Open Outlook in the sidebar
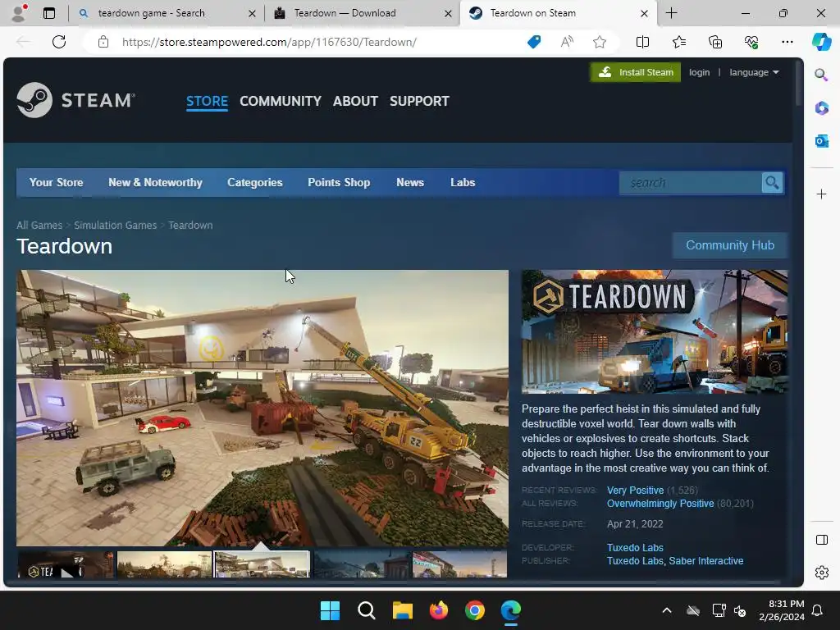The height and width of the screenshot is (630, 840). (x=821, y=141)
